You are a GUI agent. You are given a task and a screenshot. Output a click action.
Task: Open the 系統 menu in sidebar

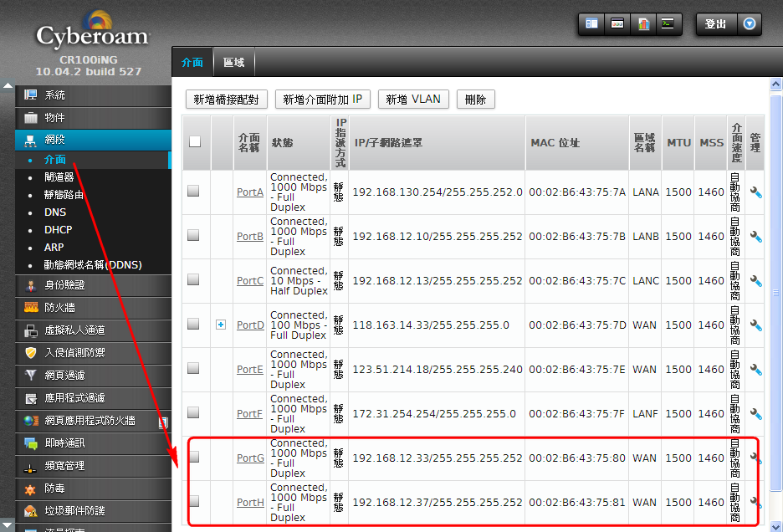coord(94,95)
